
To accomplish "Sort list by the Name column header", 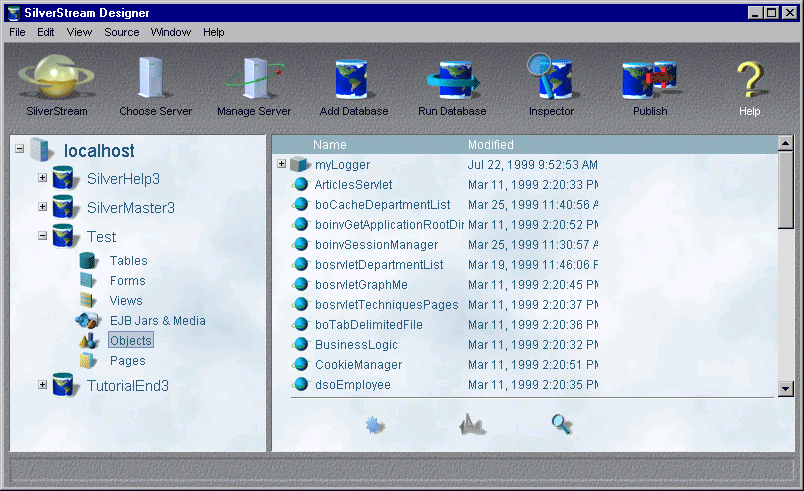I will 330,145.
